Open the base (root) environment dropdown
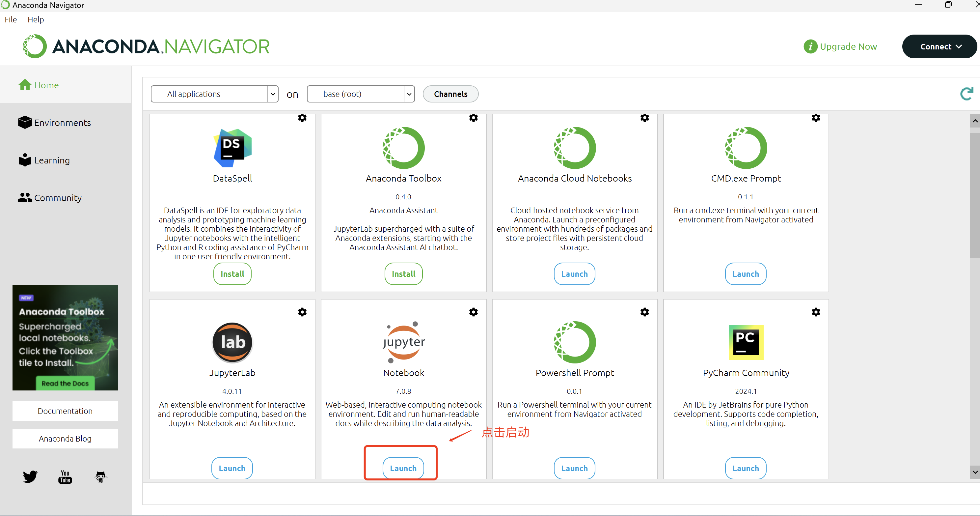Screen dimensions: 980x516 (360, 94)
